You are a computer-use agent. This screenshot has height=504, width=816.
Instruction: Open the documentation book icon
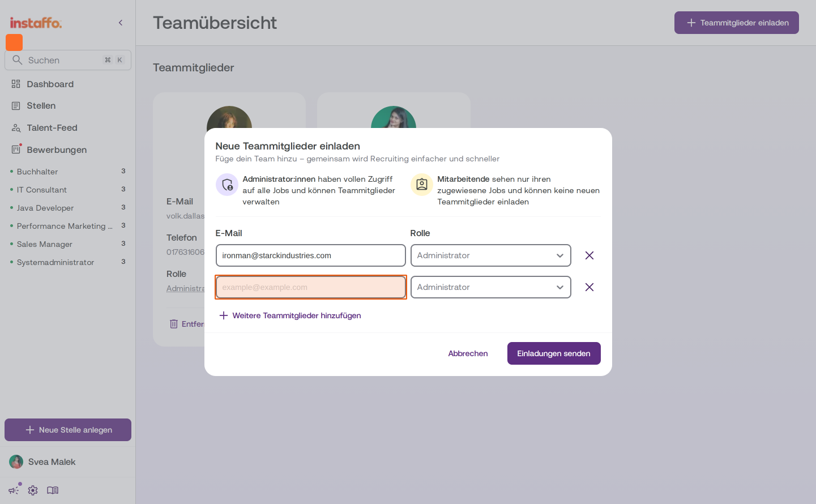coord(53,490)
